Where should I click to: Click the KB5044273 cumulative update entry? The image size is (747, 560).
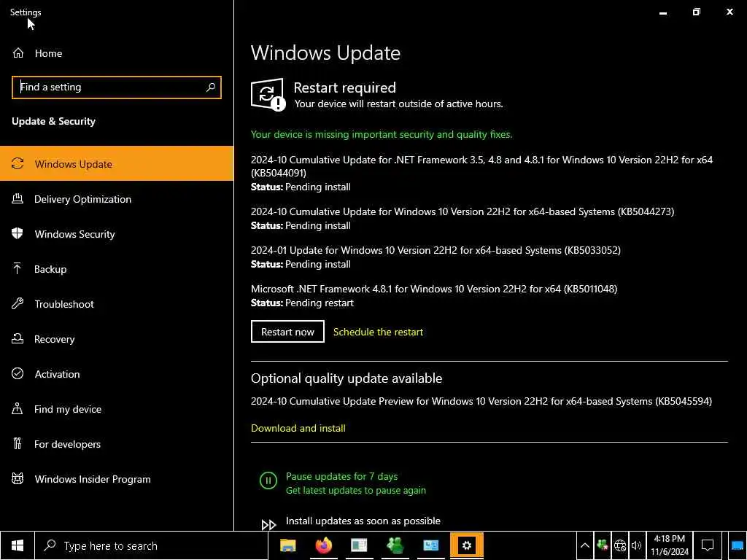pyautogui.click(x=462, y=211)
